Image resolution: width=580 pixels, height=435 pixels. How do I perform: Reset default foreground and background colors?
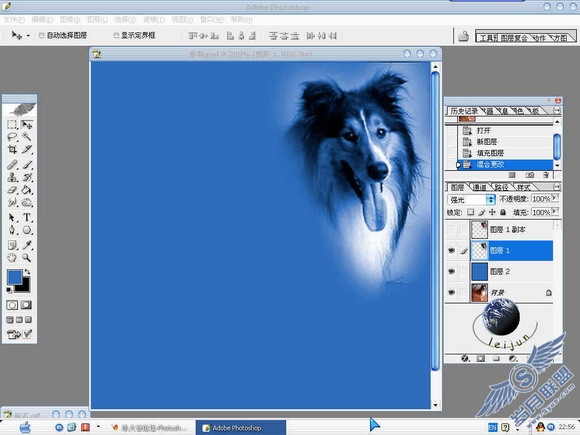(x=9, y=290)
